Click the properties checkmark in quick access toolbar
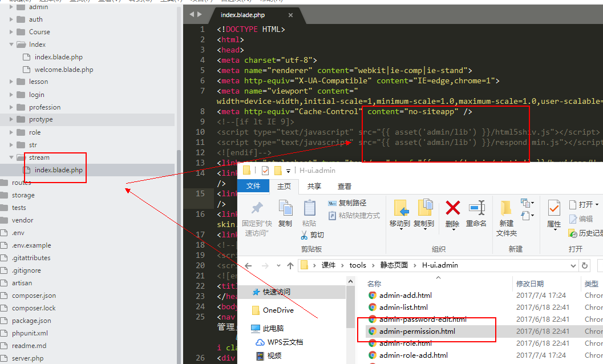 coord(265,171)
